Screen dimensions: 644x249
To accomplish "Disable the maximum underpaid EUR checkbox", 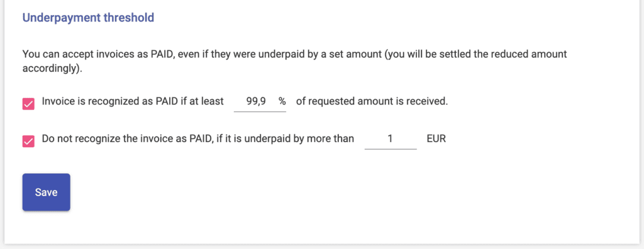I will coord(28,141).
